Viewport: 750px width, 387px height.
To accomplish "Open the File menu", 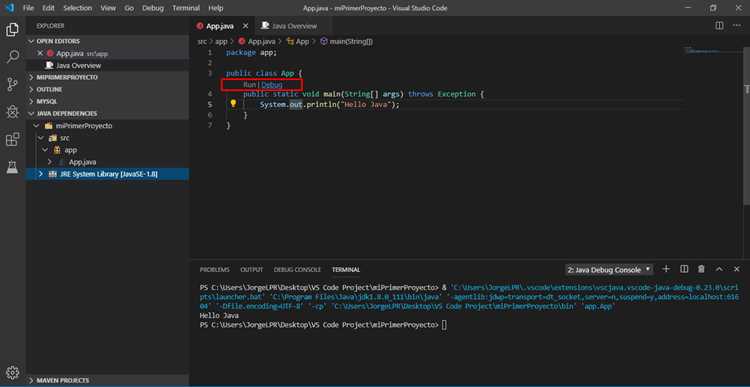I will (28, 8).
